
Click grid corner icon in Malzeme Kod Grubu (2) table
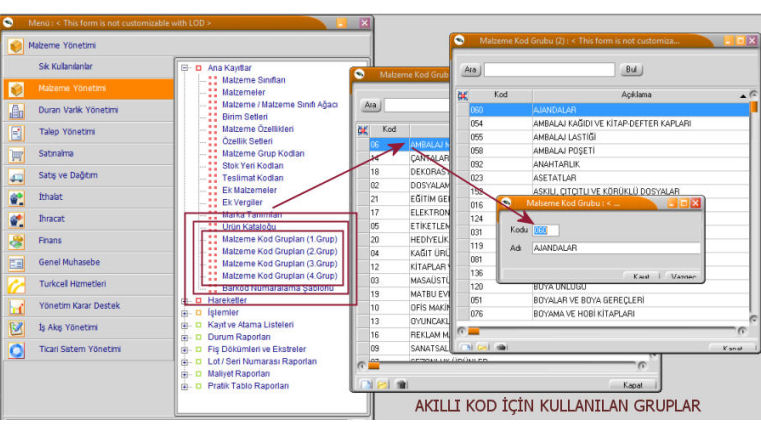pos(463,96)
